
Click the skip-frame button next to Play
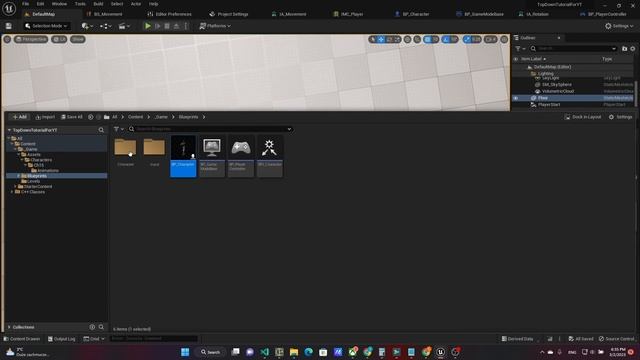pos(158,26)
